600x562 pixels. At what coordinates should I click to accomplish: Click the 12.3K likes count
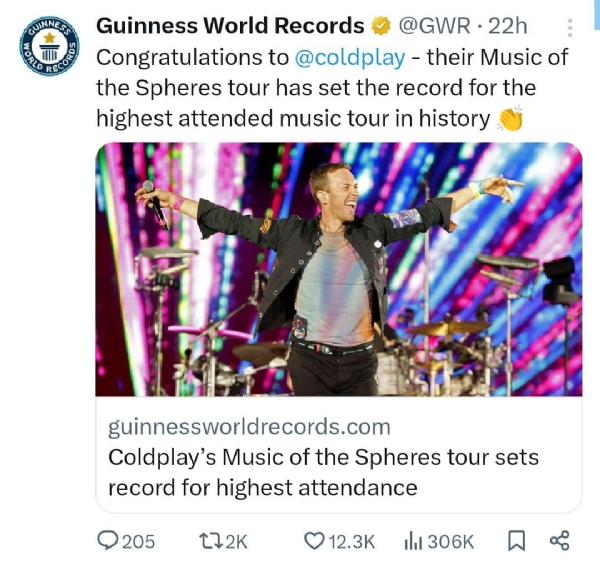(352, 542)
